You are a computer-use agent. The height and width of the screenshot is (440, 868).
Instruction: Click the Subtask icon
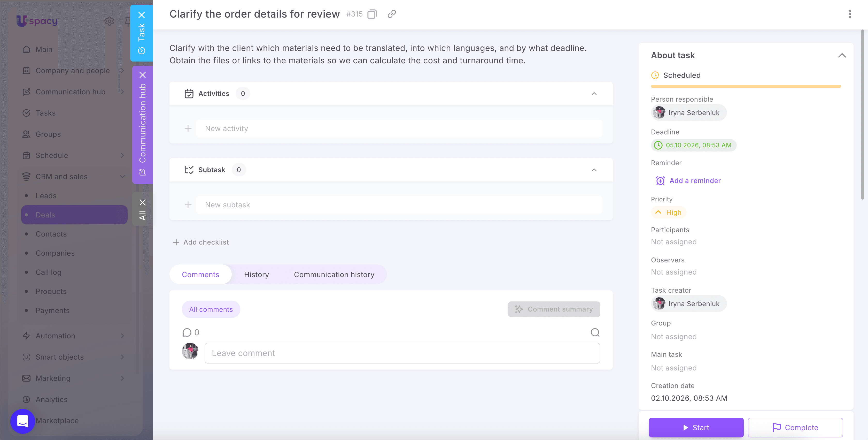coord(189,170)
